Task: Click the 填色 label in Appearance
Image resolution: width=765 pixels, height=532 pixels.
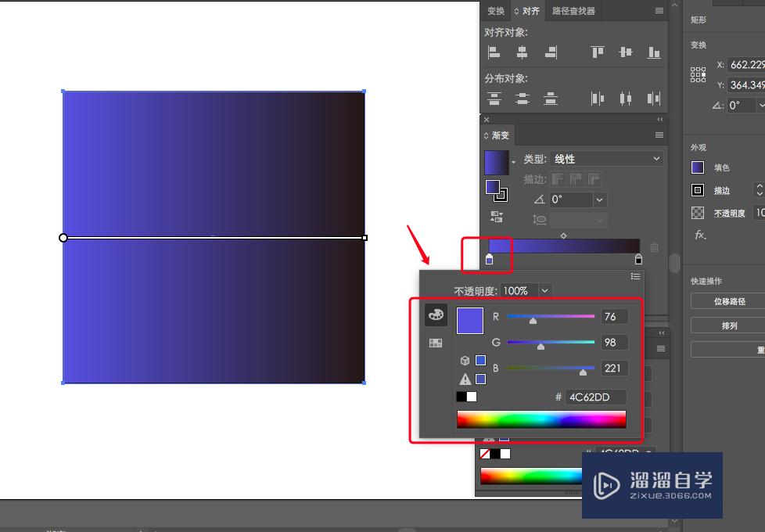Action: pyautogui.click(x=721, y=168)
